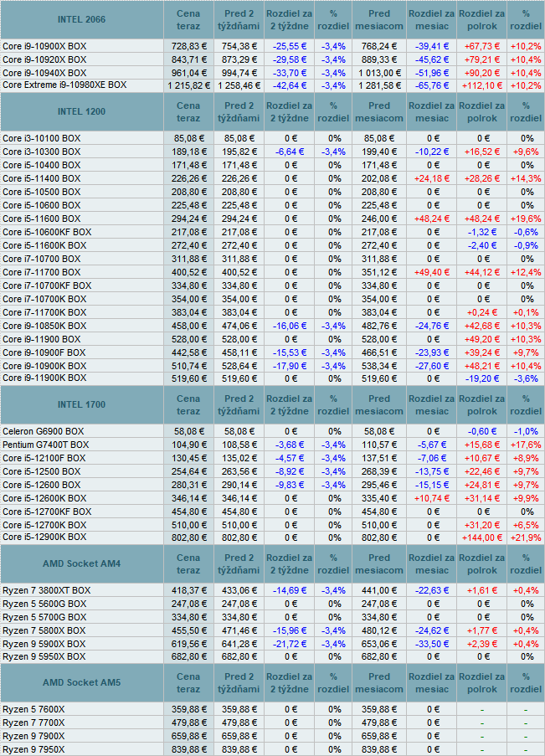This screenshot has width=545, height=756.
Task: Click 839,88 € price a month ago
Action: (379, 750)
